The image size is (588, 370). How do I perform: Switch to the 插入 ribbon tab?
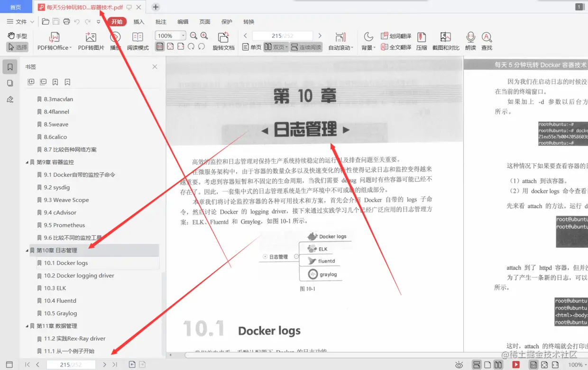pyautogui.click(x=139, y=22)
